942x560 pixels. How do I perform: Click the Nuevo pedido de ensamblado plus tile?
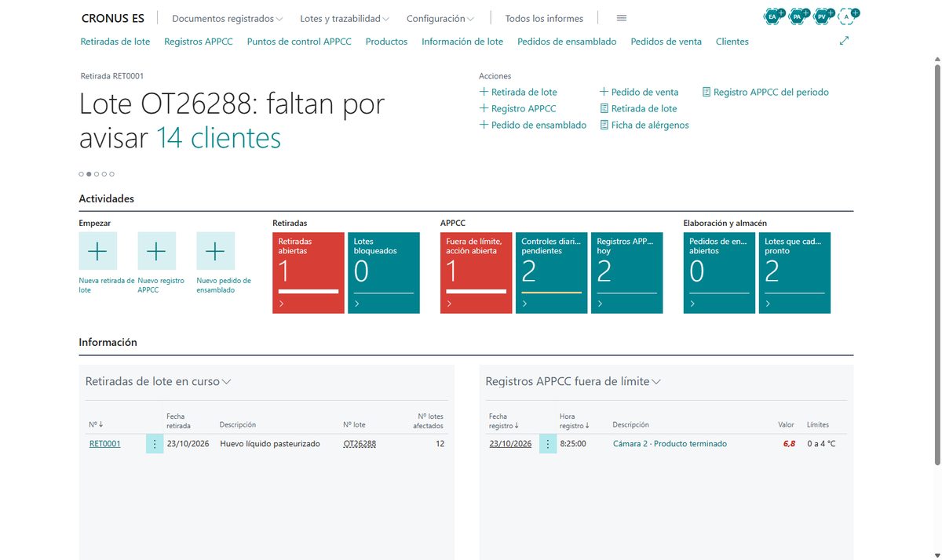point(215,251)
